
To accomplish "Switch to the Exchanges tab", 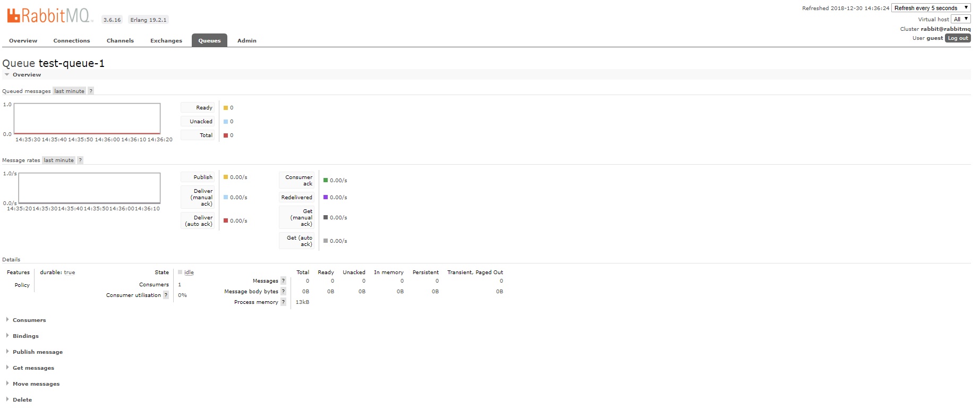I will pyautogui.click(x=166, y=41).
